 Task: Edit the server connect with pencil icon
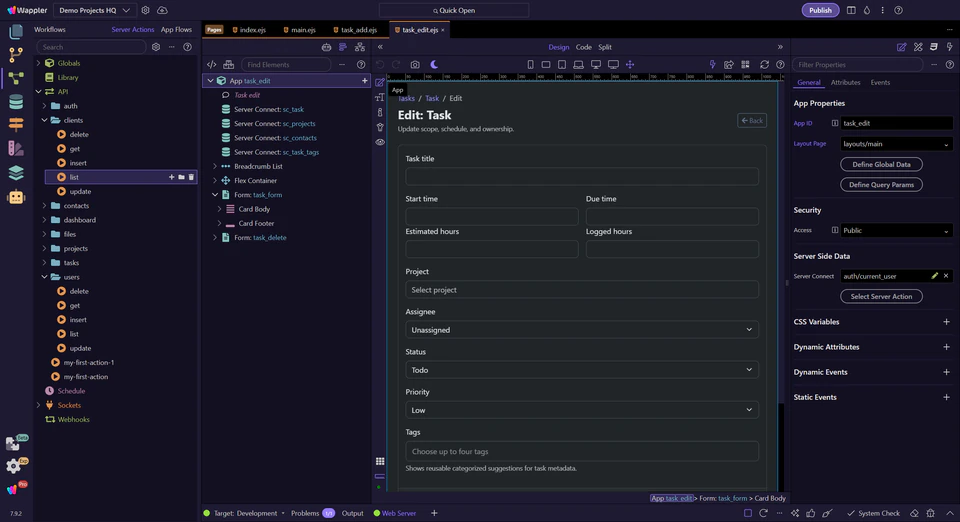(x=934, y=276)
